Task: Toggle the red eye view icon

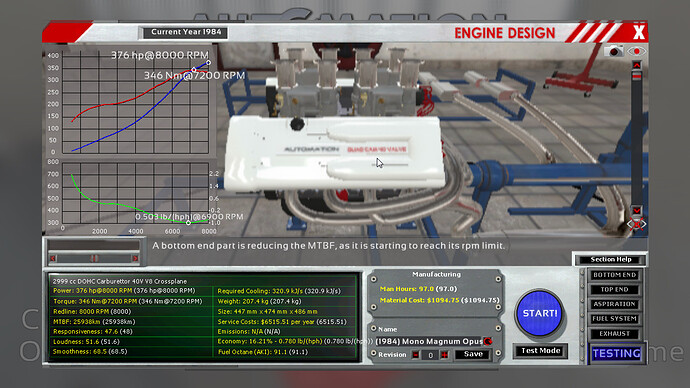Action: point(636,51)
